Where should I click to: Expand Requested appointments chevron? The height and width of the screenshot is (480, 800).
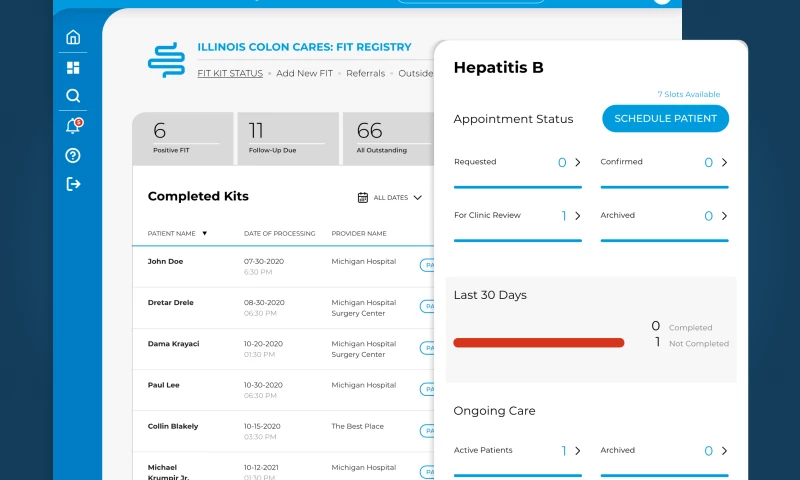(578, 162)
